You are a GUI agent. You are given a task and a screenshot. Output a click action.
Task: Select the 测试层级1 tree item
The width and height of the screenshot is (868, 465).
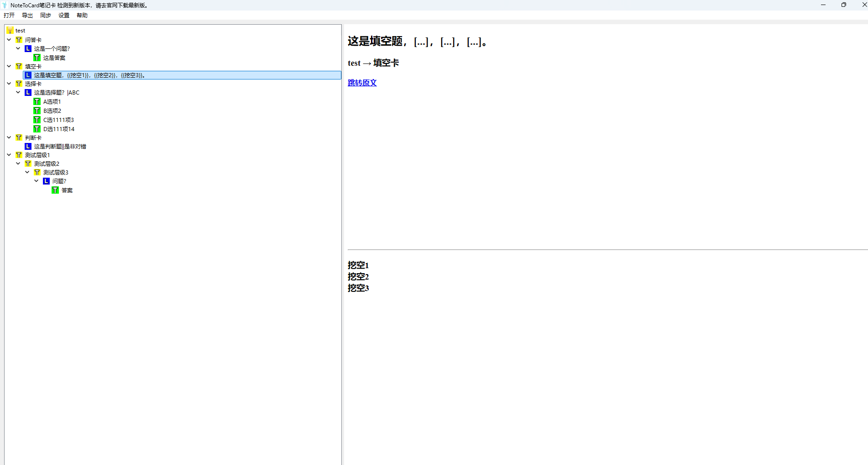coord(37,155)
